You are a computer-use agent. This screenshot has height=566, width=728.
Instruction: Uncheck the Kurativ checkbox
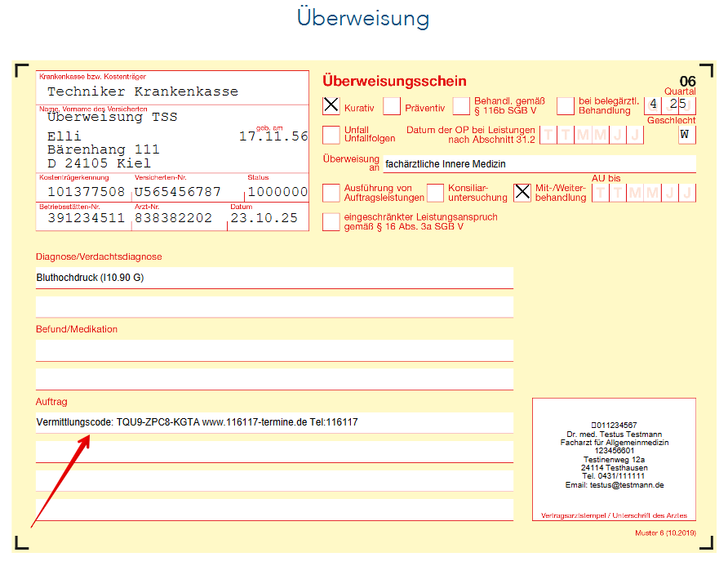click(x=330, y=105)
